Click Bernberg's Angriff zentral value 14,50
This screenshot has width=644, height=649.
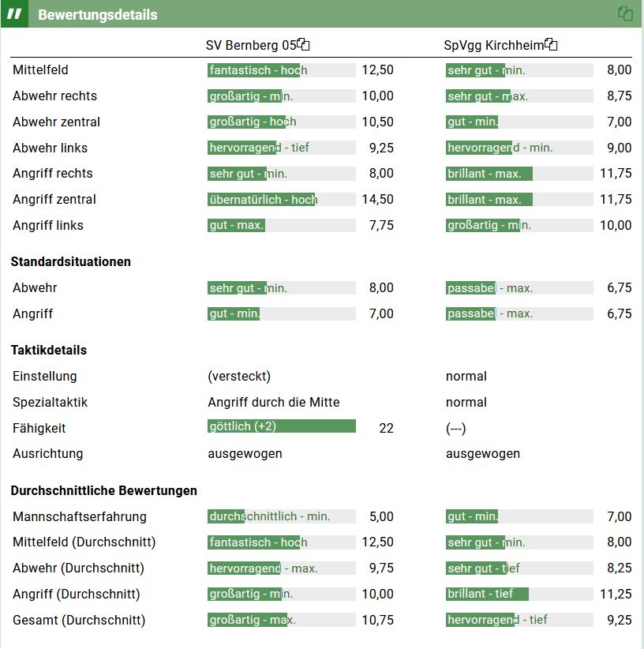pyautogui.click(x=377, y=200)
